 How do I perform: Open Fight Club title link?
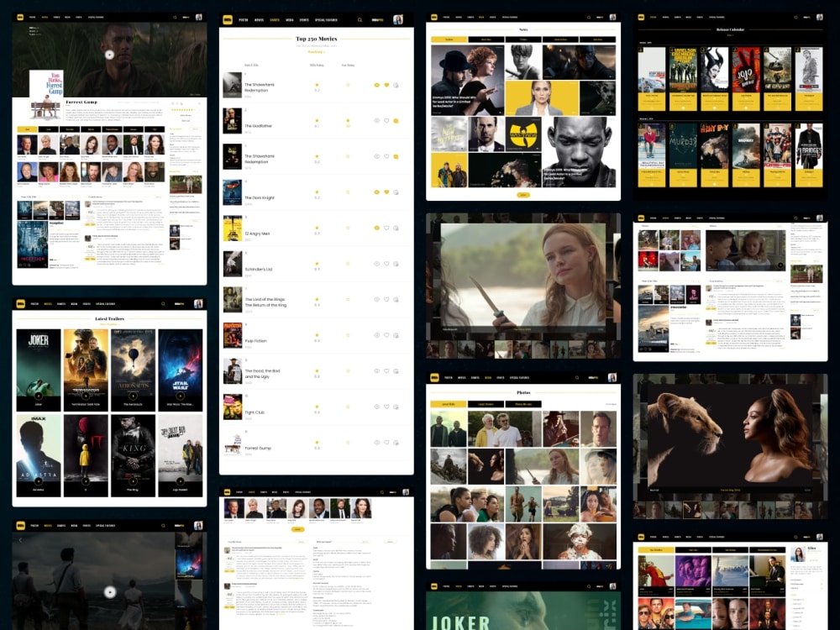(x=255, y=412)
